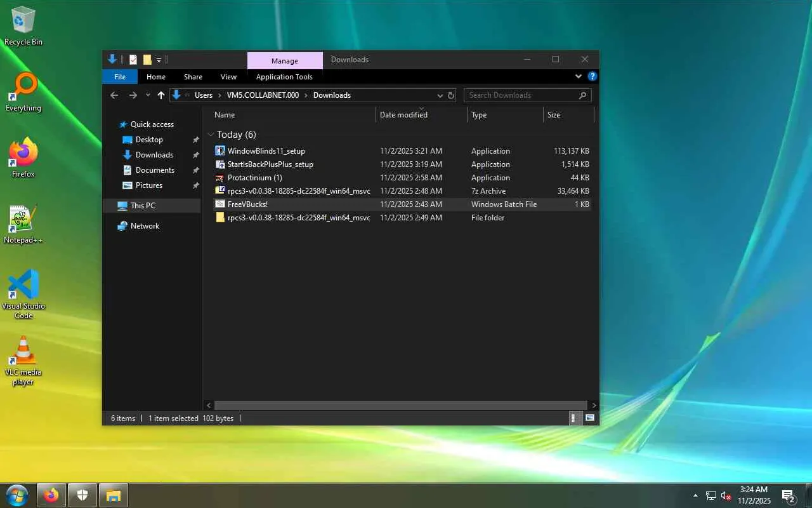Open Quick access in navigation pane

[152, 124]
